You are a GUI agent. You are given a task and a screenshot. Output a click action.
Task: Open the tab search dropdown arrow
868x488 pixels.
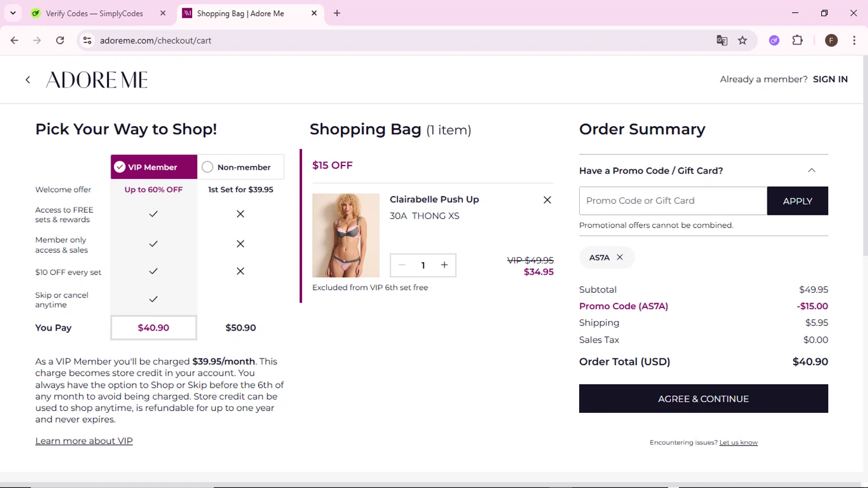[13, 13]
